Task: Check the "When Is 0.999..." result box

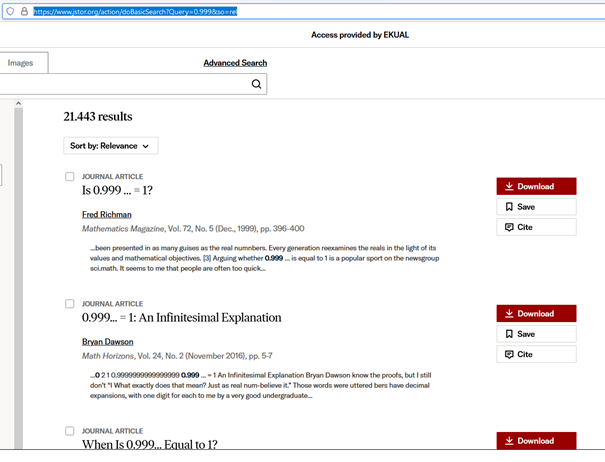Action: 70,431
